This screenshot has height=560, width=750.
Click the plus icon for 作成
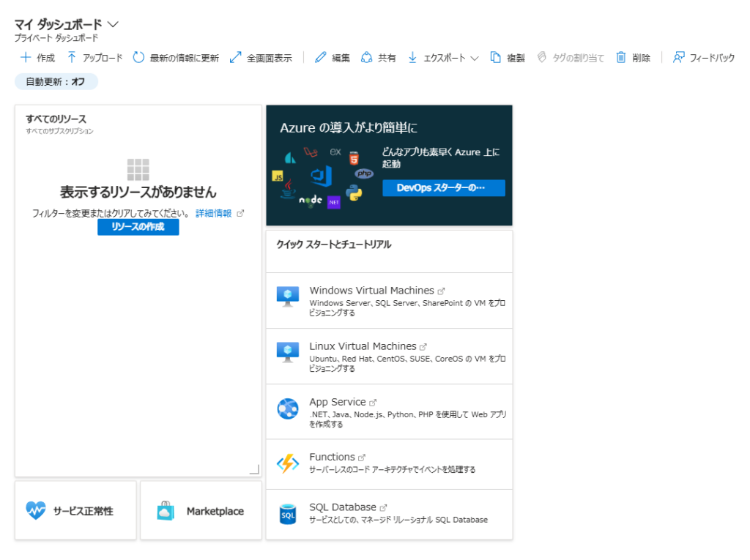[x=26, y=57]
